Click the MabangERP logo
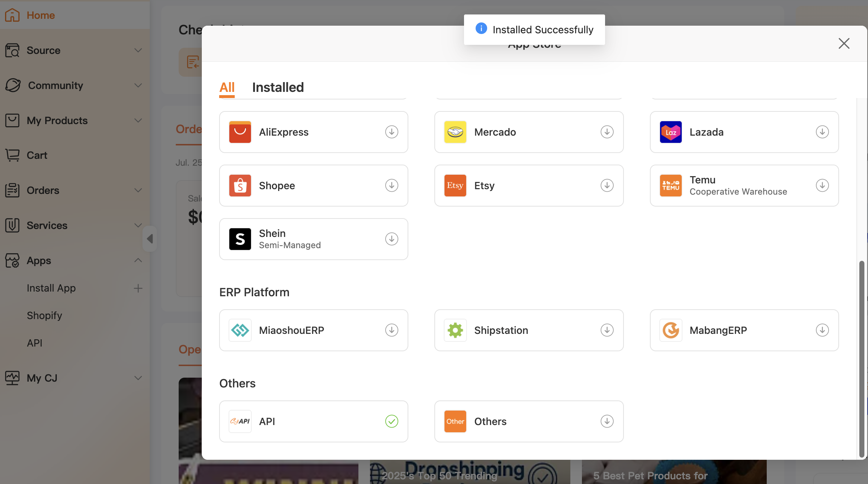Image resolution: width=868 pixels, height=484 pixels. 671,330
